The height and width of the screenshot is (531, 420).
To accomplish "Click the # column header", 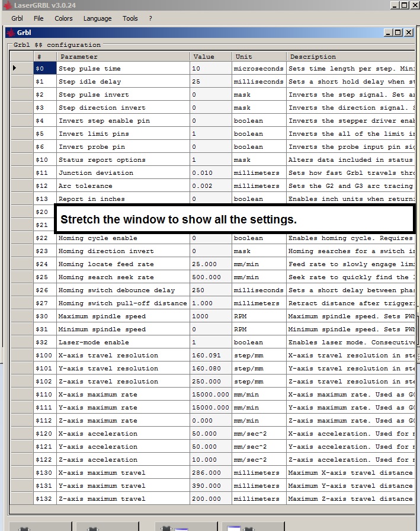I will tap(45, 56).
